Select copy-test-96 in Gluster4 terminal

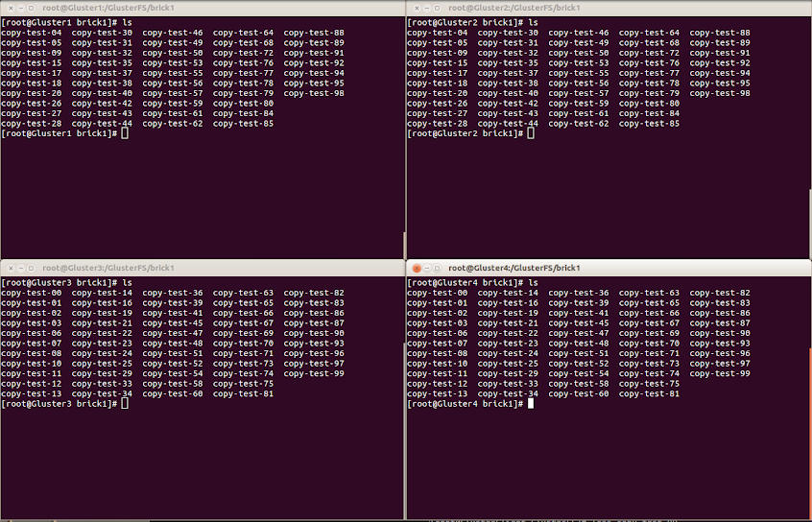(720, 354)
